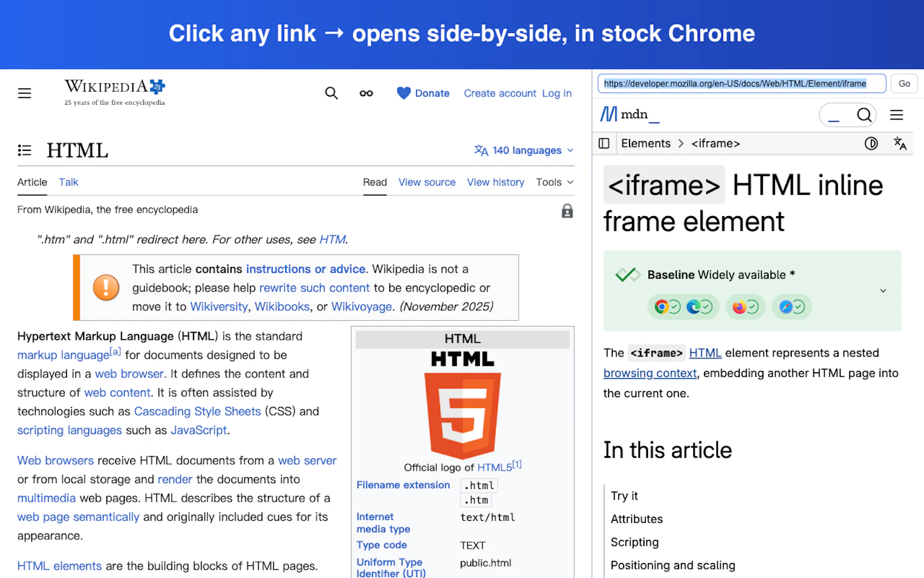Click the JavaScript link
The image size is (924, 578).
199,430
